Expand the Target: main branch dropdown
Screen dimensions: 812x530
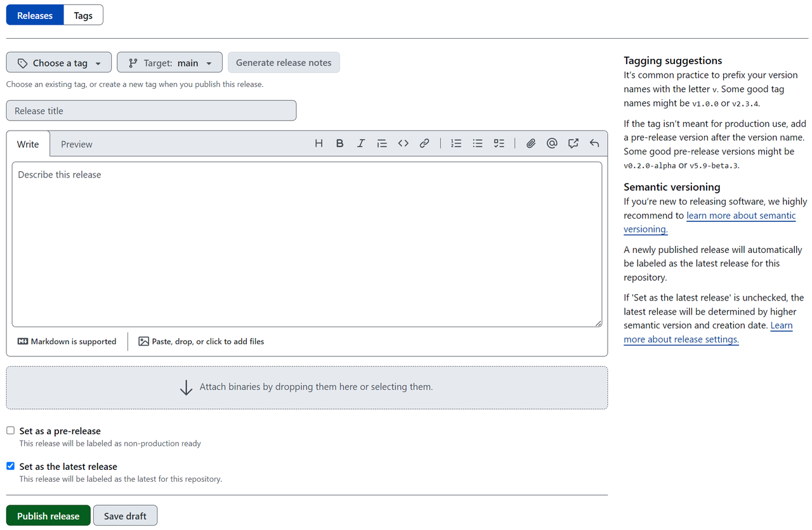(x=169, y=63)
